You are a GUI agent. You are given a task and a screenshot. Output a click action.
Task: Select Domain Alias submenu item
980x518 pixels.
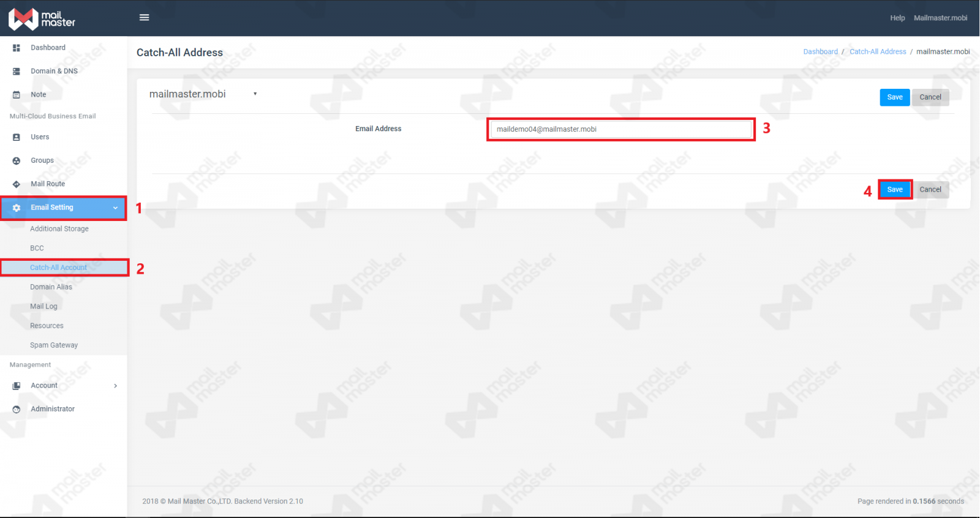pos(51,287)
